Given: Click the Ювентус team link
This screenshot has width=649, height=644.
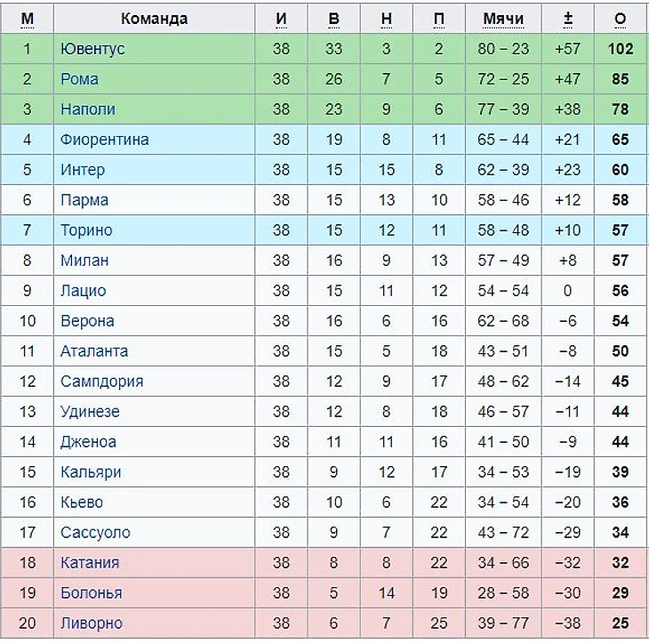Looking at the screenshot, I should click(x=92, y=49).
